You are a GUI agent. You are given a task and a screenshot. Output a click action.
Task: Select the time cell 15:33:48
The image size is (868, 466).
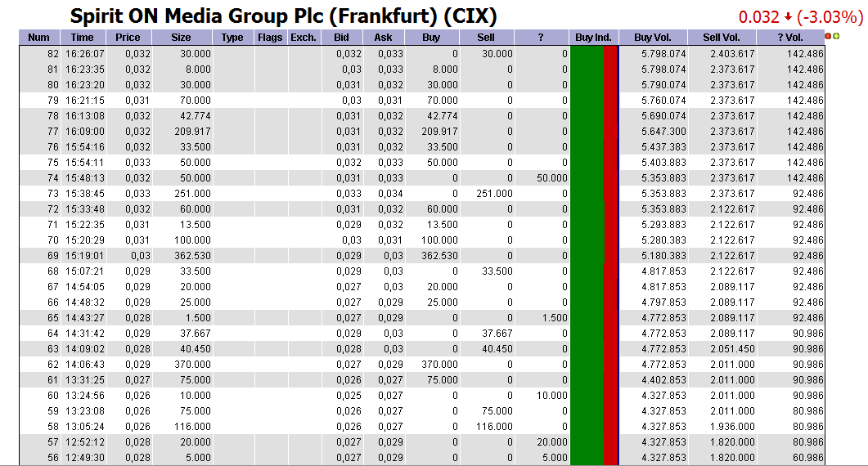83,209
